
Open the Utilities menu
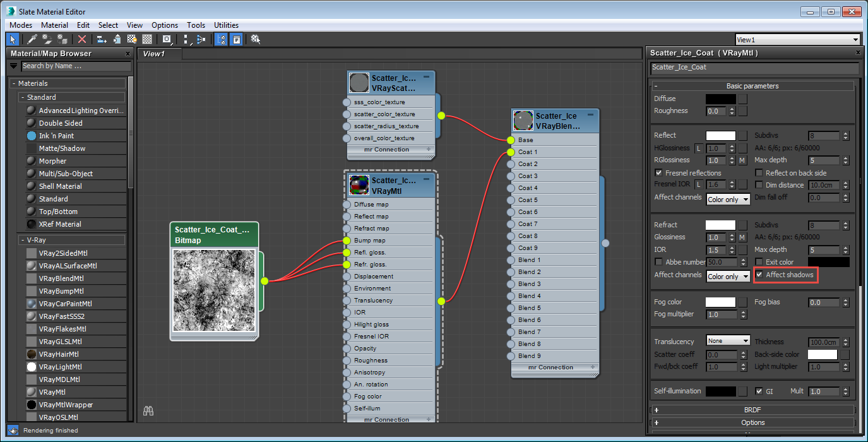[x=226, y=25]
